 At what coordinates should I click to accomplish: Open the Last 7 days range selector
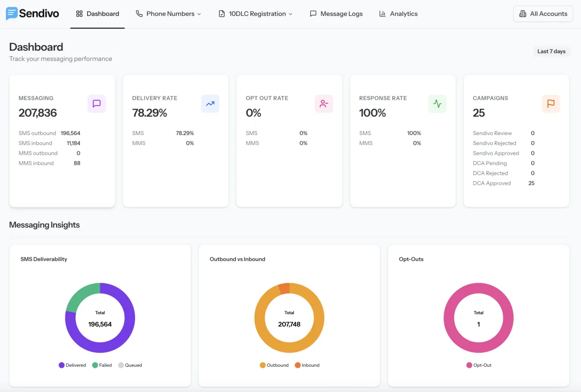tap(551, 51)
